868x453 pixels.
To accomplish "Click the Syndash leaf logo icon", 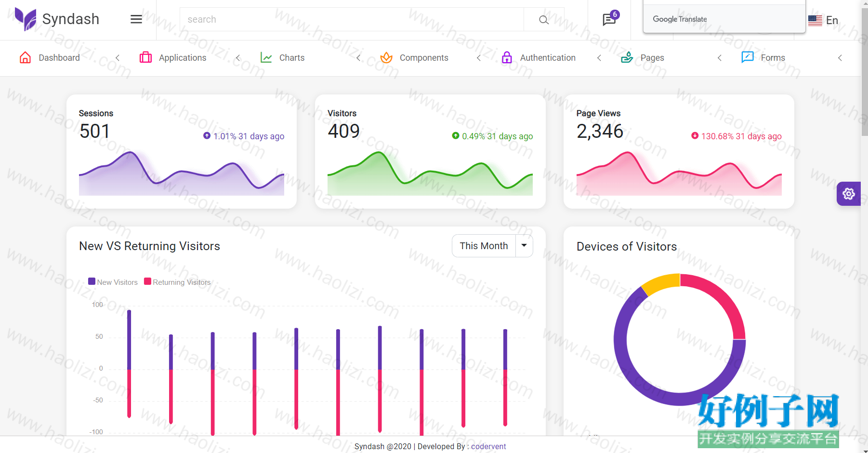I will tap(26, 19).
